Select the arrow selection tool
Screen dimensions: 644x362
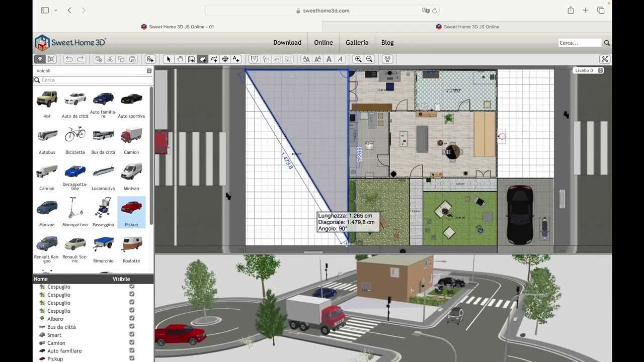(169, 59)
